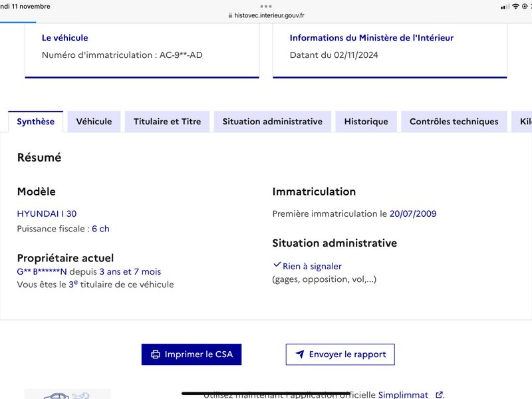Click Numéro d'immatriculation AC-9**-AD text
This screenshot has width=532, height=399.
[122, 55]
